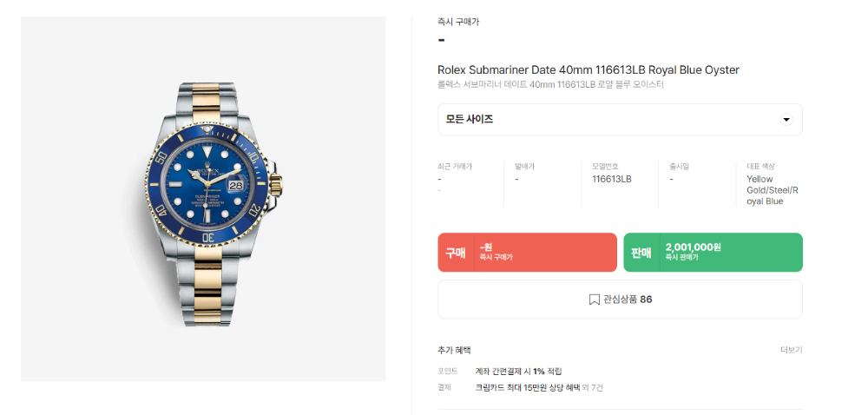Click the 2,001,000원 instant sell price

point(693,247)
